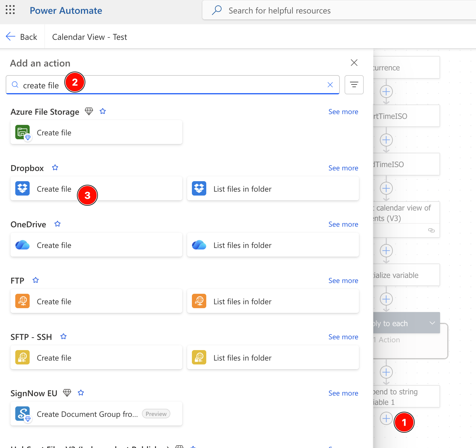Insert a step after Initialize variable
This screenshot has height=448, width=476.
(x=386, y=299)
